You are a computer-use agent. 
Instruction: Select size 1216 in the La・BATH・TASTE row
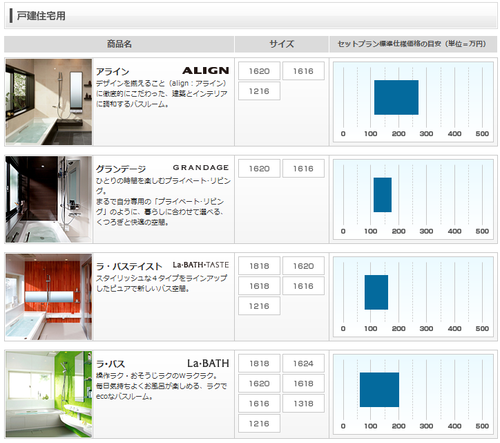pos(259,306)
